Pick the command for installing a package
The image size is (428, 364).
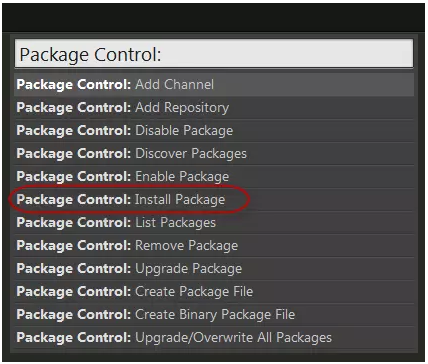[214, 200]
